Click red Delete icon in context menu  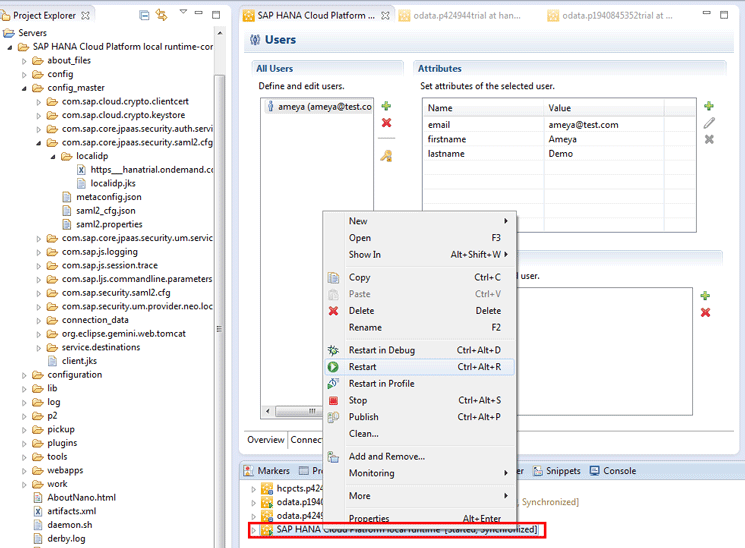[334, 311]
